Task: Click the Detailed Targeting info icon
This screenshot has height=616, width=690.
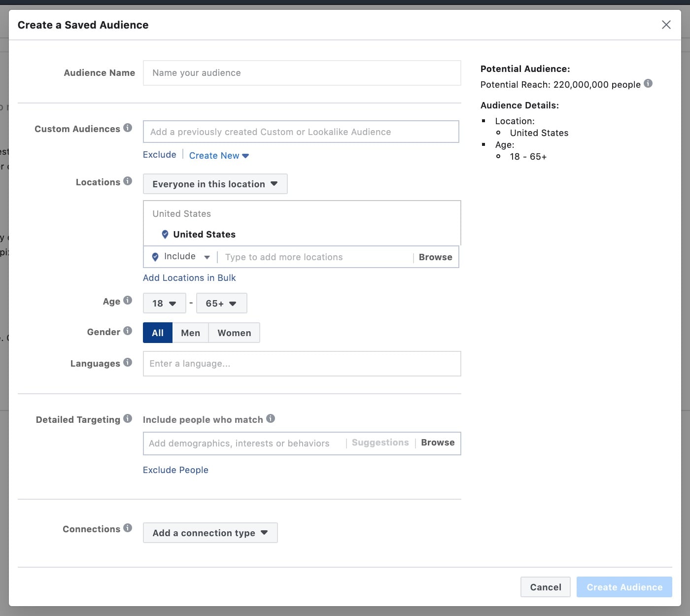Action: coord(128,419)
